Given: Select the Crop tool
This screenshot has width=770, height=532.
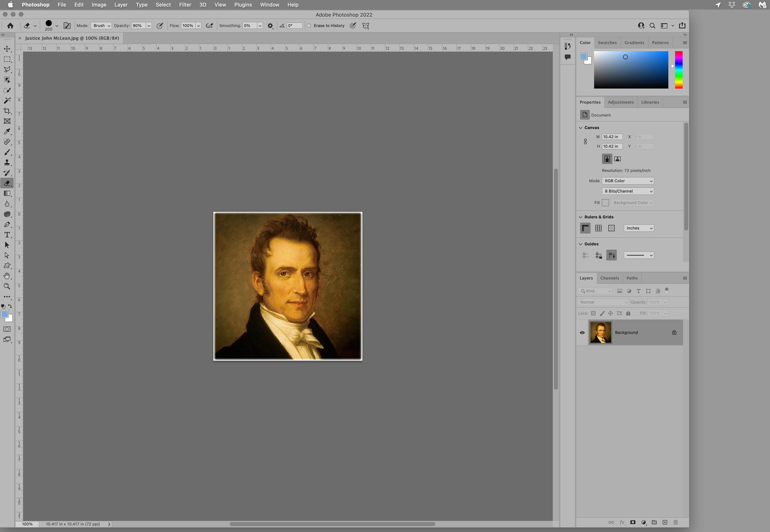Looking at the screenshot, I should [x=7, y=111].
